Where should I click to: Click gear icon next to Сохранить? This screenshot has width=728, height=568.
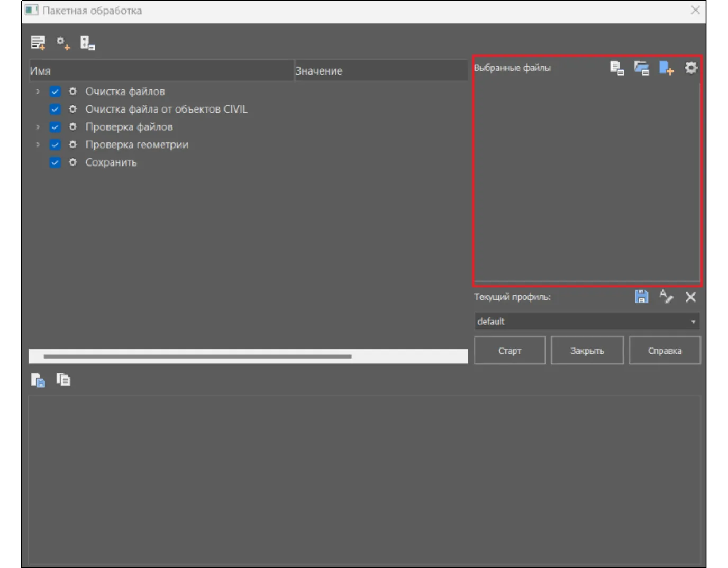coord(73,162)
